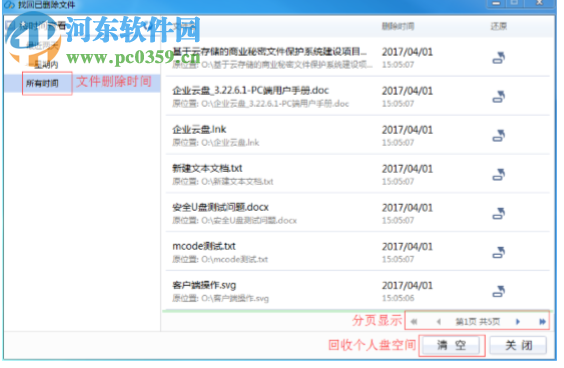564x368 pixels.
Task: Click path O:\mcode测试.txt
Action: tap(235, 259)
